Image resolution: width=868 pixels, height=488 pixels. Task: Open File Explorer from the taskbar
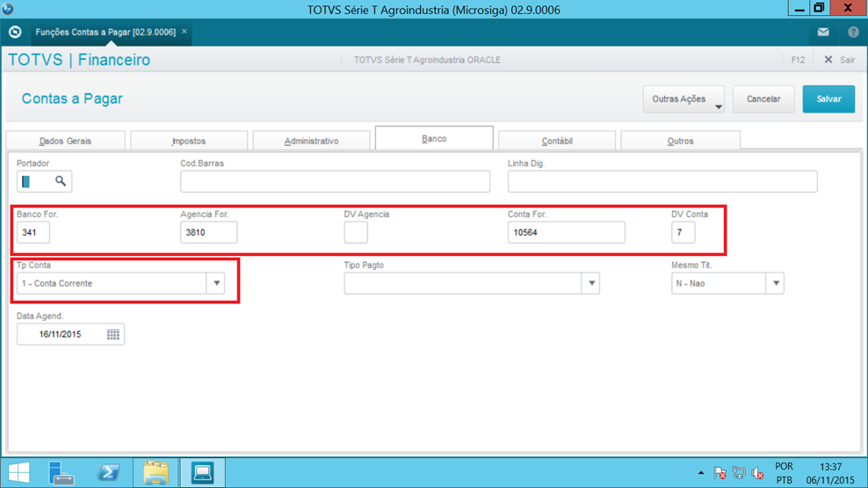pyautogui.click(x=156, y=472)
